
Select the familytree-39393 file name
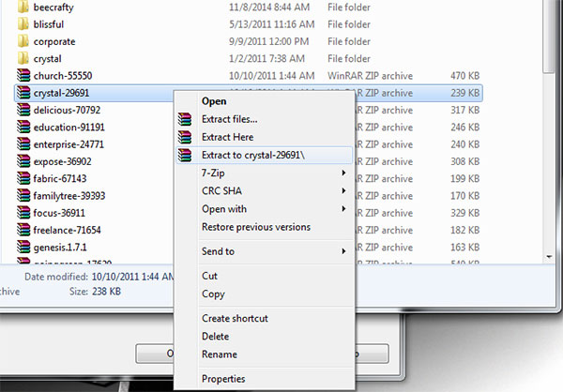coord(69,196)
